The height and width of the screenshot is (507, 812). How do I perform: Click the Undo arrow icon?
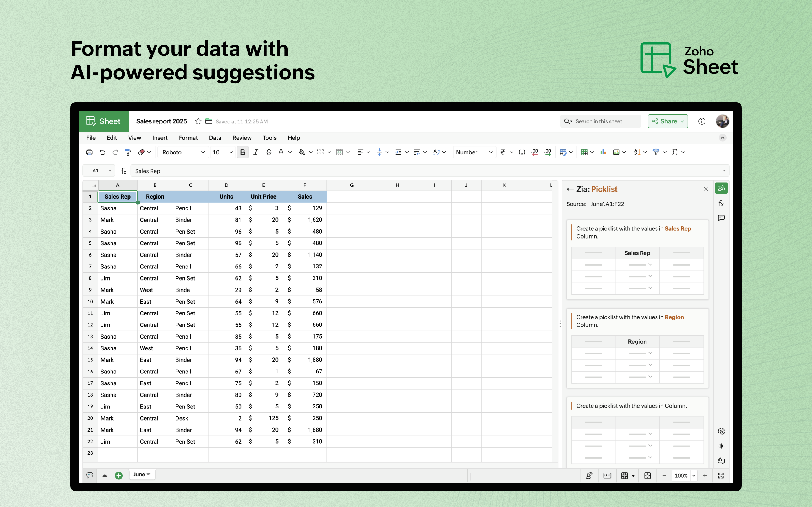[102, 152]
